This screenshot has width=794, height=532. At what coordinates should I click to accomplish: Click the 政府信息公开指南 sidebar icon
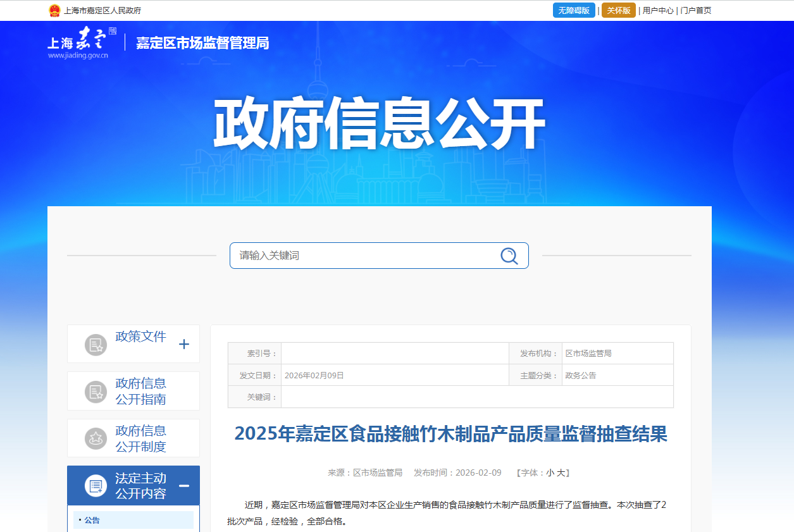coord(96,392)
